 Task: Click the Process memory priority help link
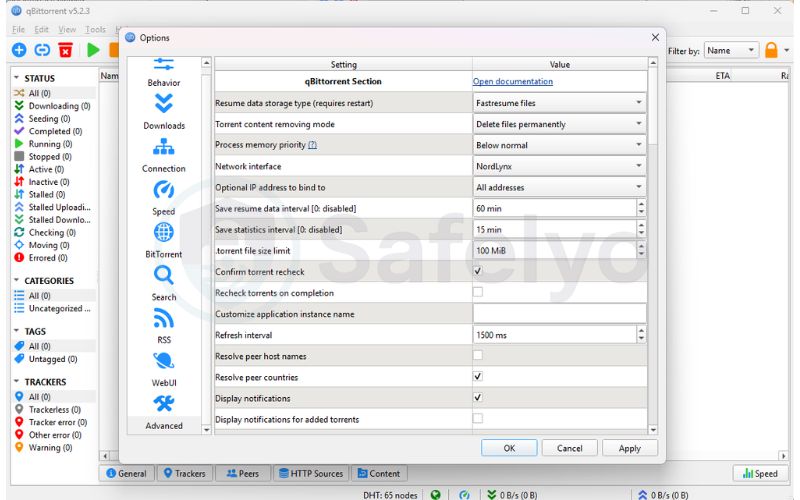(312, 145)
